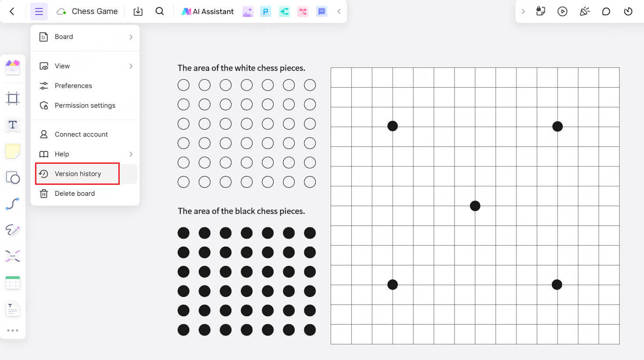Viewport: 644px width, 360px height.
Task: Click the center black dot on the grid
Action: (x=475, y=206)
